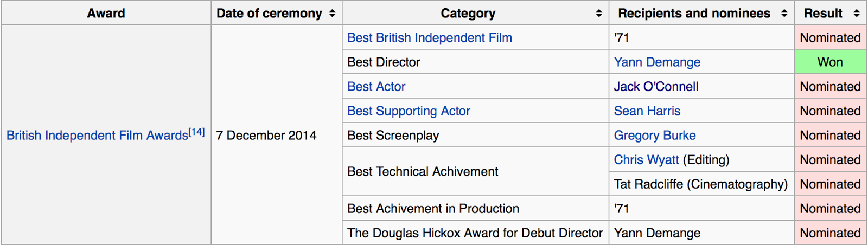Image resolution: width=868 pixels, height=245 pixels.
Task: Click the Chris Wyatt link
Action: tap(646, 160)
